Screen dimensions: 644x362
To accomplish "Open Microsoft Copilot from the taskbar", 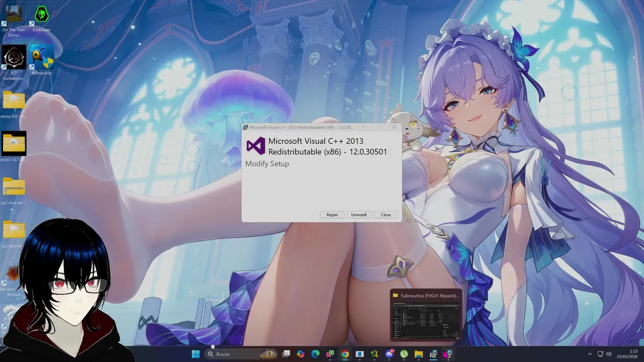I will click(301, 354).
